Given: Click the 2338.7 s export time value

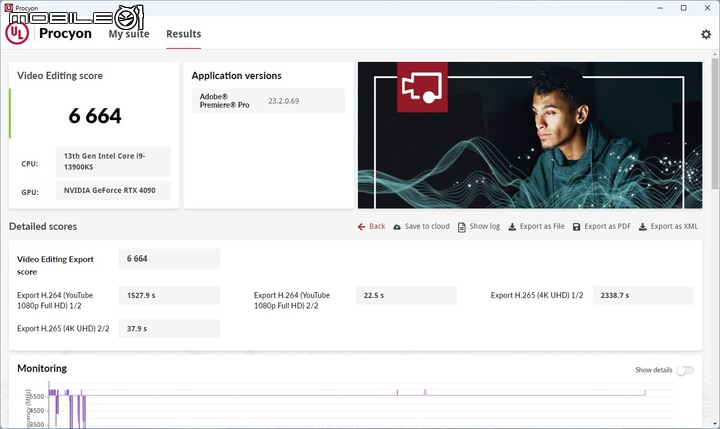Looking at the screenshot, I should (643, 295).
